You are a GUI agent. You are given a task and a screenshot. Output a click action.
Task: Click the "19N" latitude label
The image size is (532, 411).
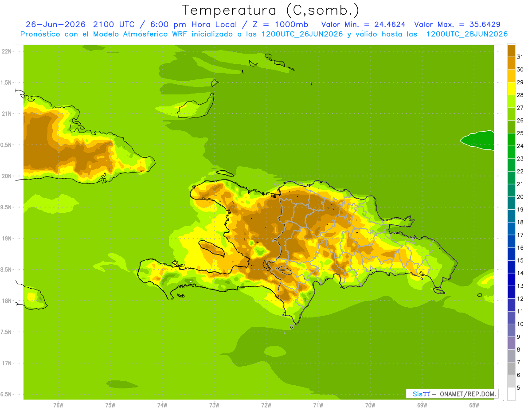[7, 239]
